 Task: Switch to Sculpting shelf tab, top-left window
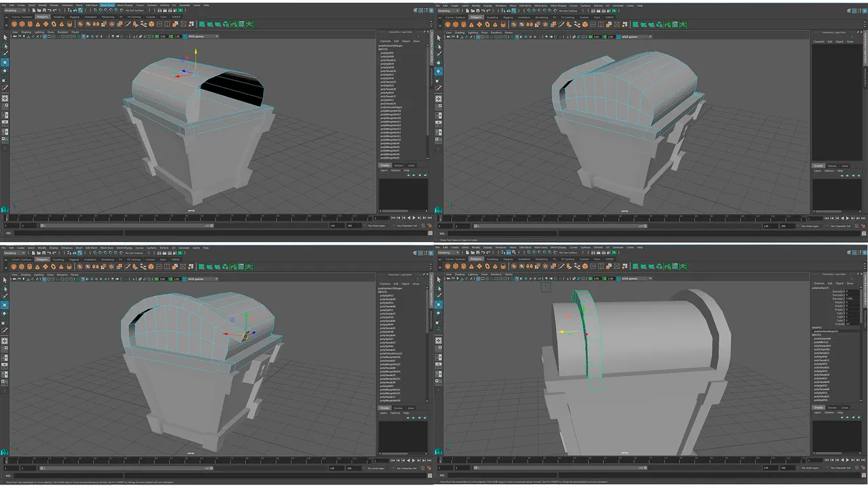(59, 17)
